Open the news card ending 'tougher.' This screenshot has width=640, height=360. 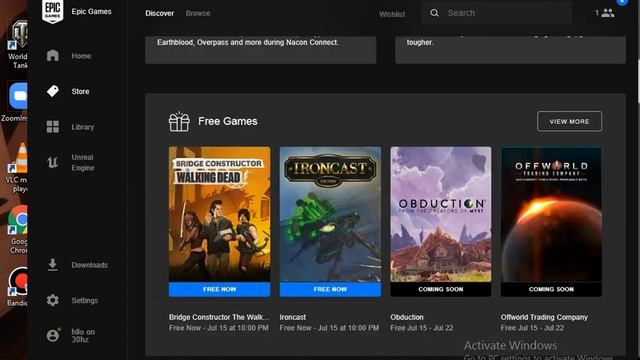pyautogui.click(x=510, y=50)
